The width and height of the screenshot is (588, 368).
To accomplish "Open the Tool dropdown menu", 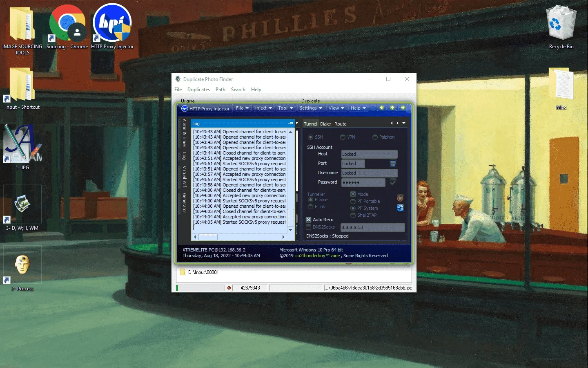I will (285, 108).
